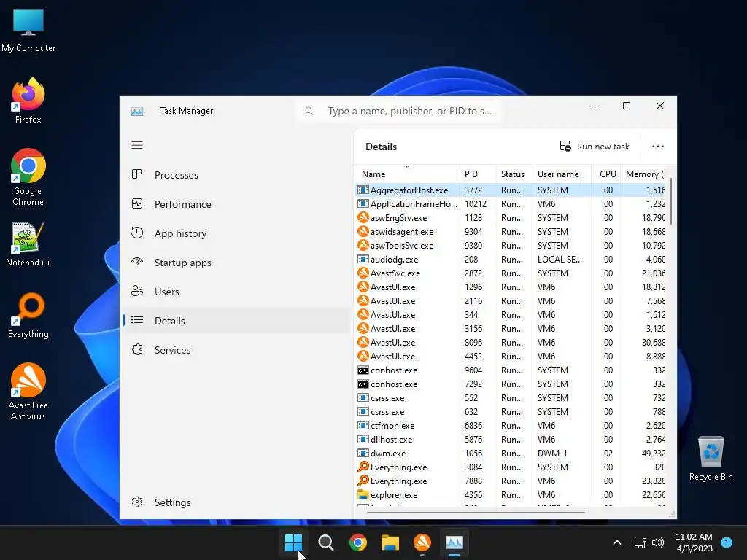This screenshot has height=560, width=747.
Task: Switch to the Performance page
Action: point(236,204)
